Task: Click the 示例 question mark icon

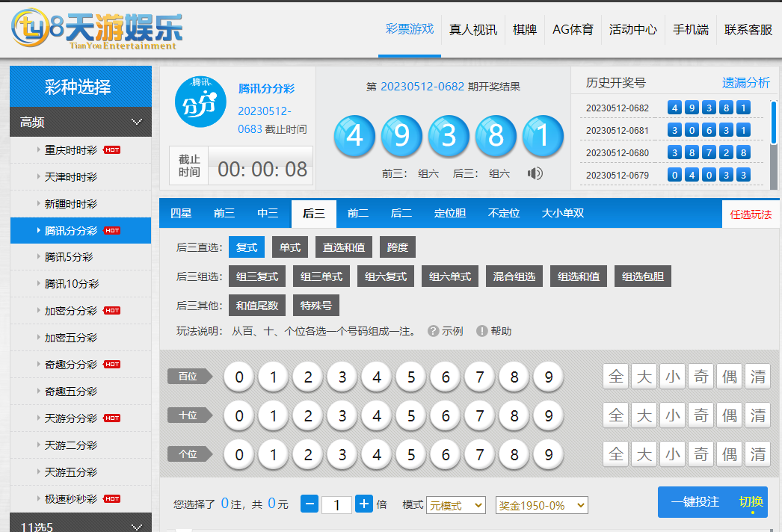Action: click(x=433, y=331)
